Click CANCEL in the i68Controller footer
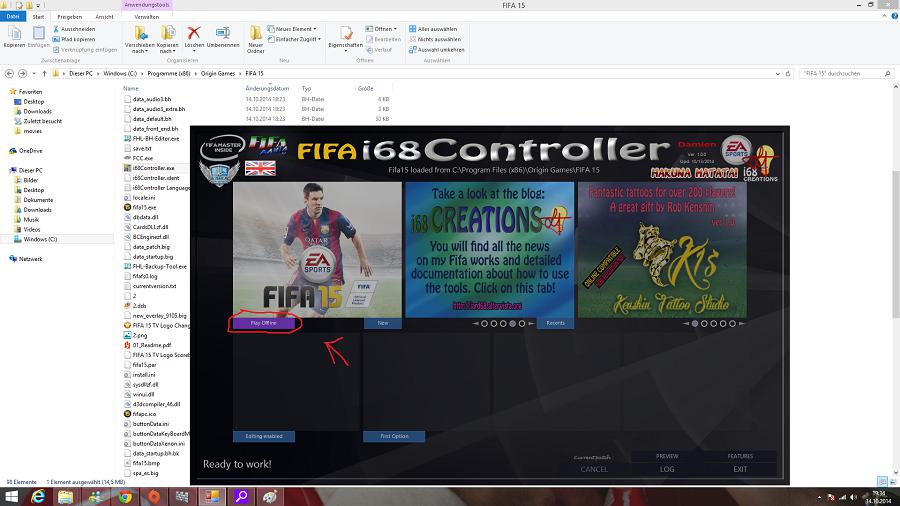Screen dimensions: 900x506 [x=594, y=469]
